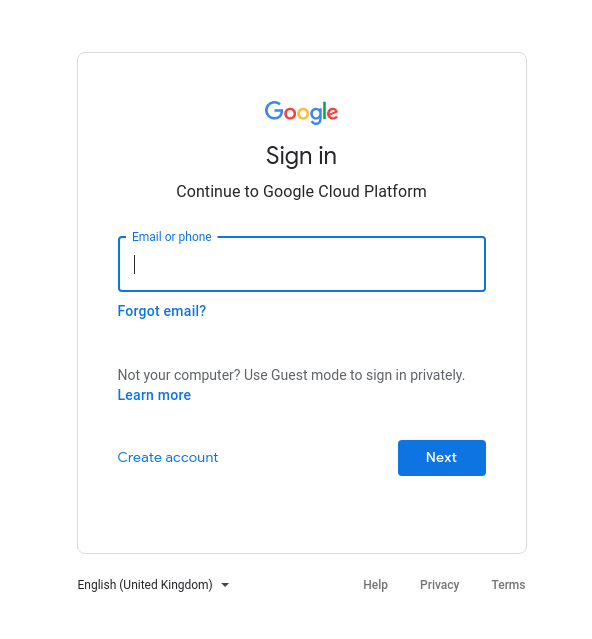This screenshot has height=639, width=592.
Task: Click the floating 'Email or phone' label
Action: pos(172,237)
